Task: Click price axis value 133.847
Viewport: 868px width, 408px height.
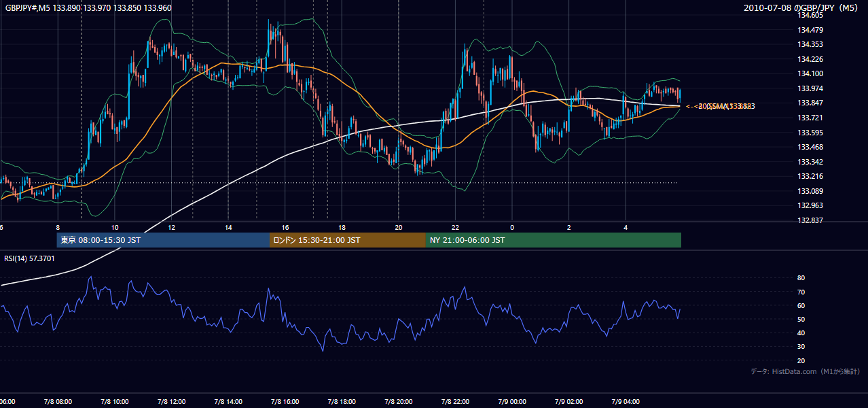Action: point(810,103)
